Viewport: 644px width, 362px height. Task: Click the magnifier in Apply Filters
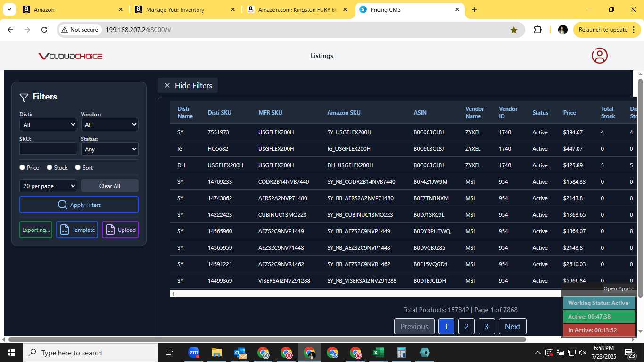tap(63, 205)
